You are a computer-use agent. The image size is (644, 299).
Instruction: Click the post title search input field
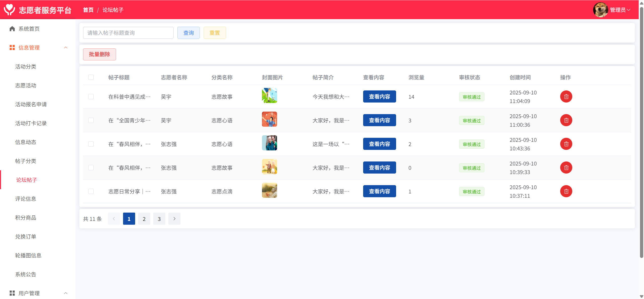[128, 33]
